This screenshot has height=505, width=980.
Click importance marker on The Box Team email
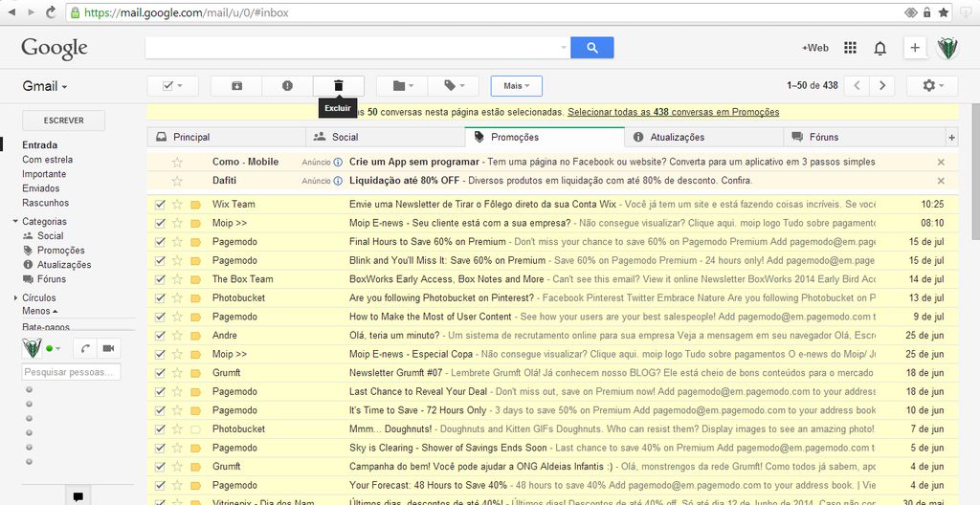(195, 279)
